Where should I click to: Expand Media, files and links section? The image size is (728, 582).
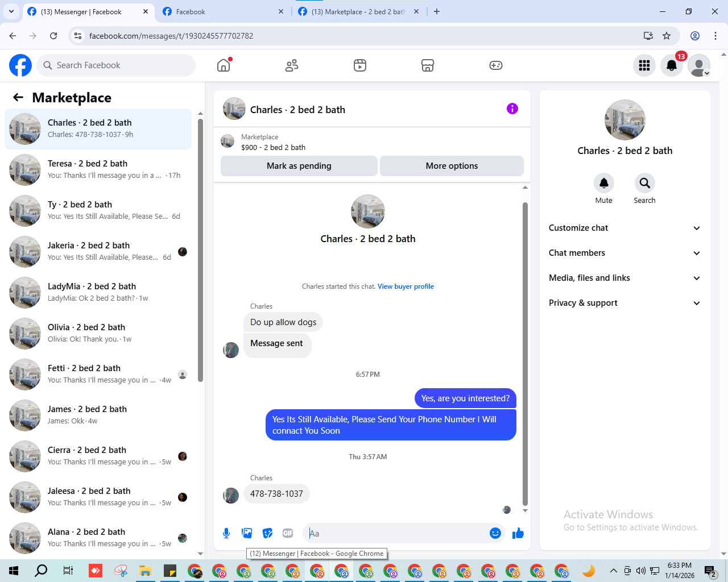tap(624, 278)
